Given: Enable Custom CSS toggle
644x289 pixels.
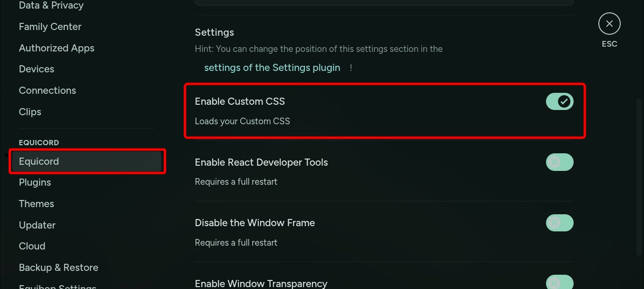Looking at the screenshot, I should [x=559, y=101].
